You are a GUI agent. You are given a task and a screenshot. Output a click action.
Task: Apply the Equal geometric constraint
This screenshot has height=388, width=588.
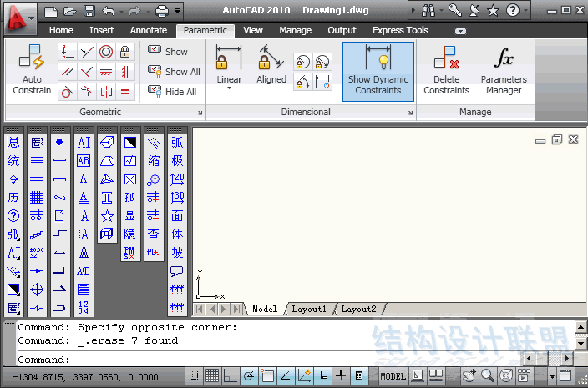pos(125,92)
